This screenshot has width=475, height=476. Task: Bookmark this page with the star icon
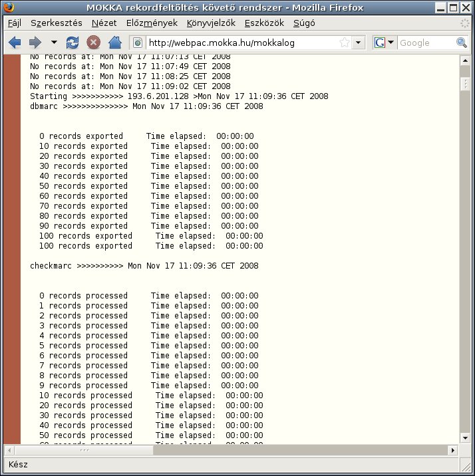[x=345, y=43]
